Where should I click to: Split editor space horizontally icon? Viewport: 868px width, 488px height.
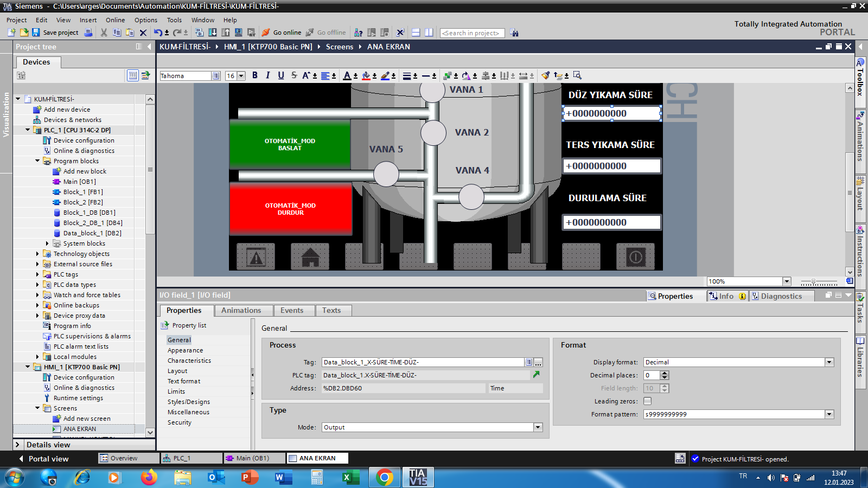[416, 33]
